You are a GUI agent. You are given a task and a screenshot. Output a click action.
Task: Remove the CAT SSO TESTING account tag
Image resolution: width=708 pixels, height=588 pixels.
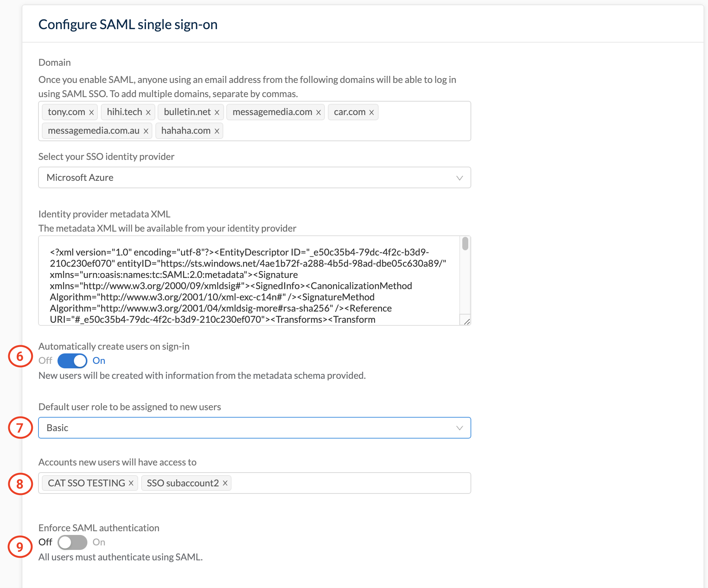[x=131, y=483]
